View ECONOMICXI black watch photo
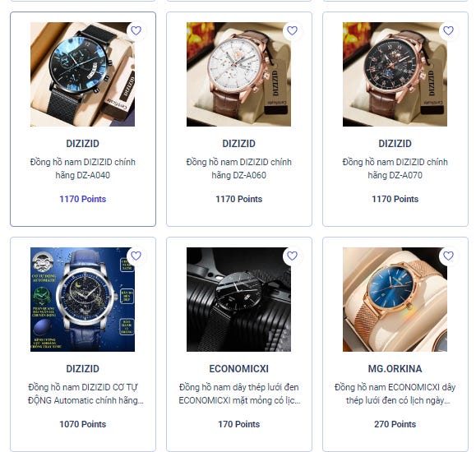The width and height of the screenshot is (476, 452). [x=238, y=300]
